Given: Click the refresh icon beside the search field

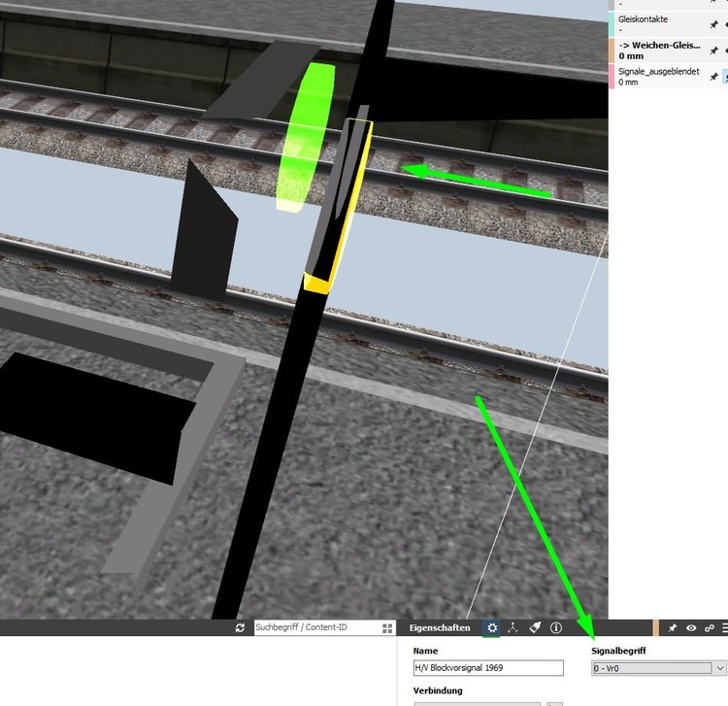Looking at the screenshot, I should pyautogui.click(x=240, y=628).
